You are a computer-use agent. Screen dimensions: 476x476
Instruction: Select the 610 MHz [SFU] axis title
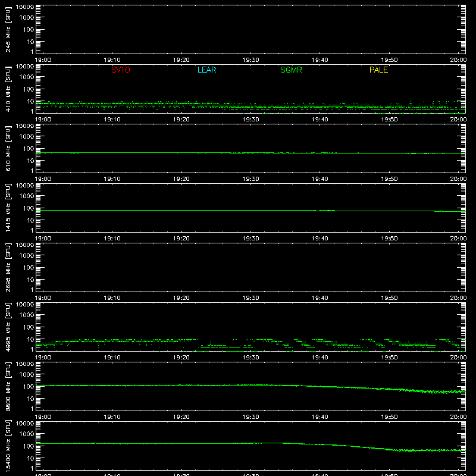[8, 149]
